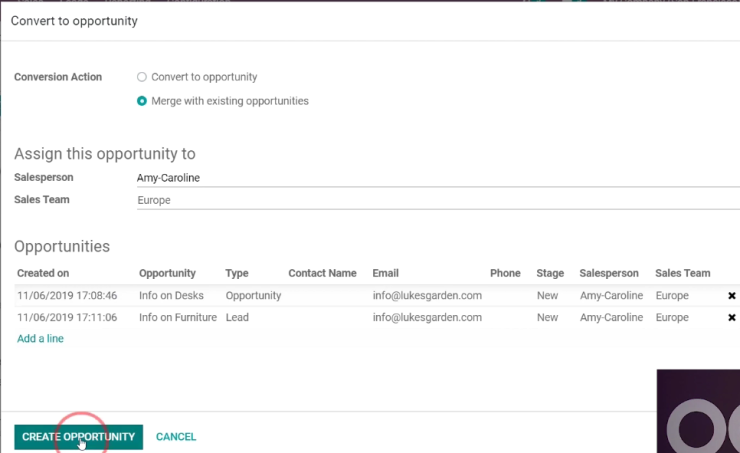Sort by Contact Name column header
This screenshot has width=740, height=453.
(322, 273)
